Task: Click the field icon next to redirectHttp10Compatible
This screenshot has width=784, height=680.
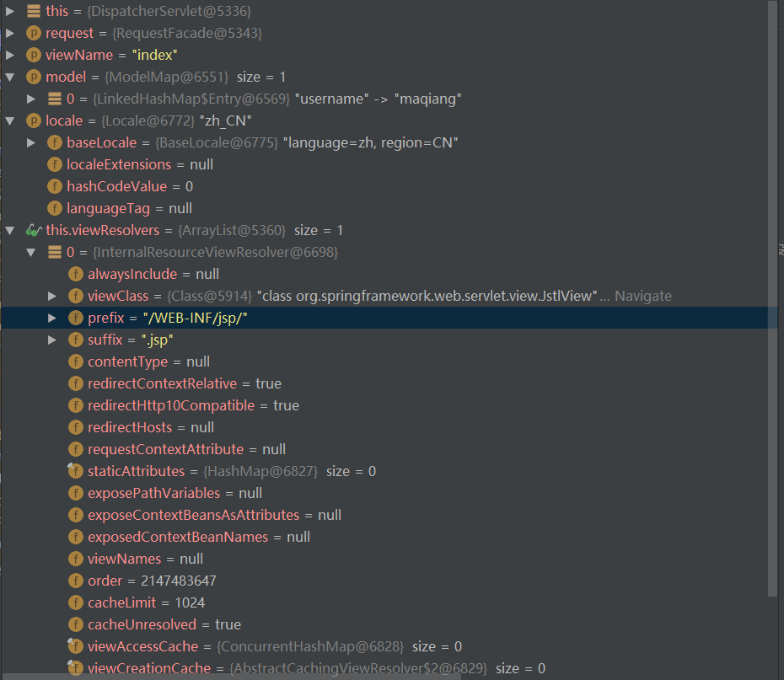Action: (76, 405)
